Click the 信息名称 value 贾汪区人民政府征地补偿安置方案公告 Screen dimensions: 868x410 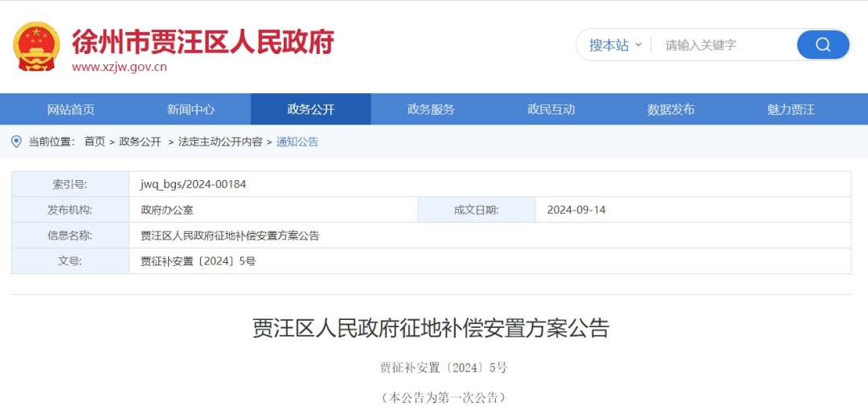click(x=231, y=236)
